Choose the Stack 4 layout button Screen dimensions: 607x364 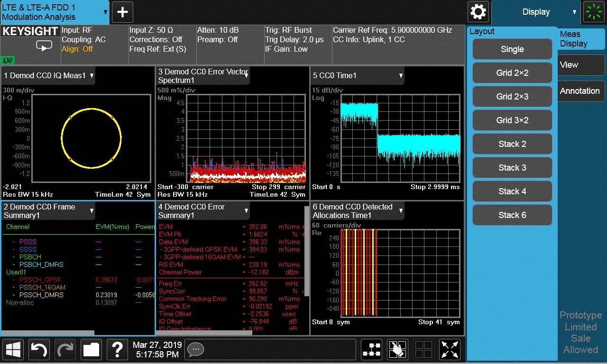click(512, 191)
